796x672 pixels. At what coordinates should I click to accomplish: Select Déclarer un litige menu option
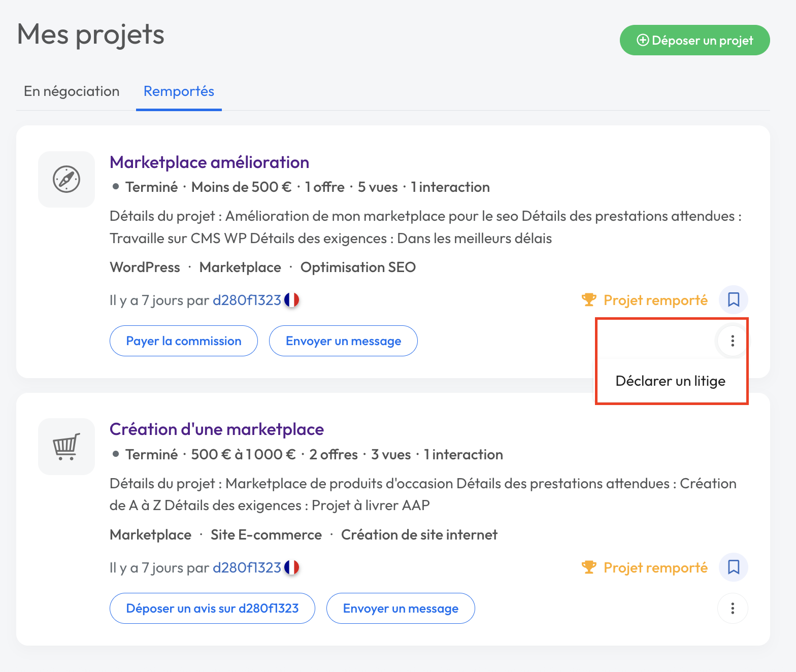click(670, 381)
